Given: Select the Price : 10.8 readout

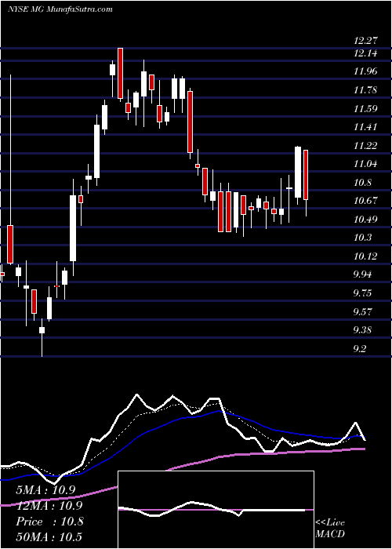Looking at the screenshot, I should [49, 522].
